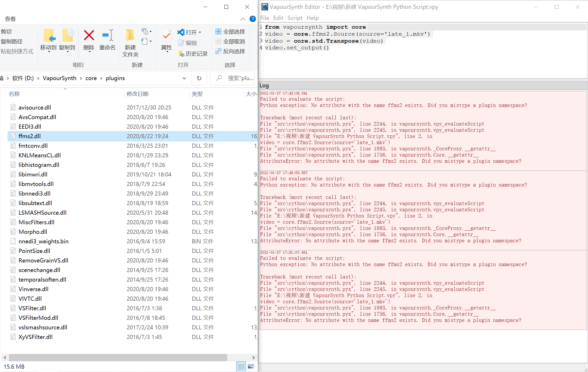Expand the Copy to dropdown arrow
This screenshot has height=372, width=588.
pos(68,52)
